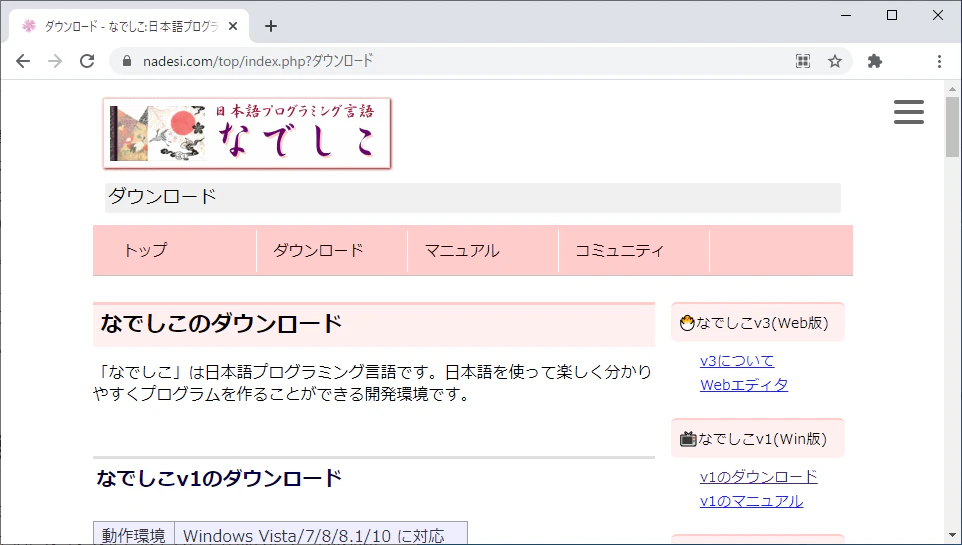This screenshot has width=962, height=545.
Task: Click the vertical scrollbar thumb
Action: pyautogui.click(x=952, y=127)
